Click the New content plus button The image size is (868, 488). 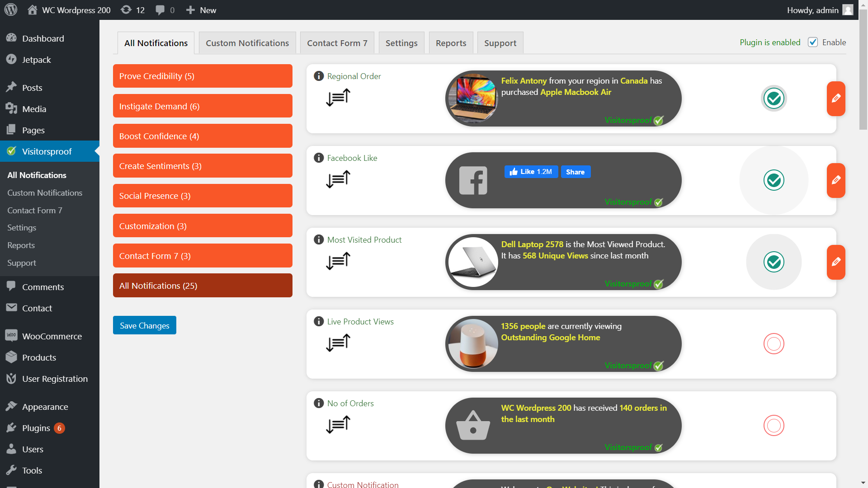tap(201, 10)
